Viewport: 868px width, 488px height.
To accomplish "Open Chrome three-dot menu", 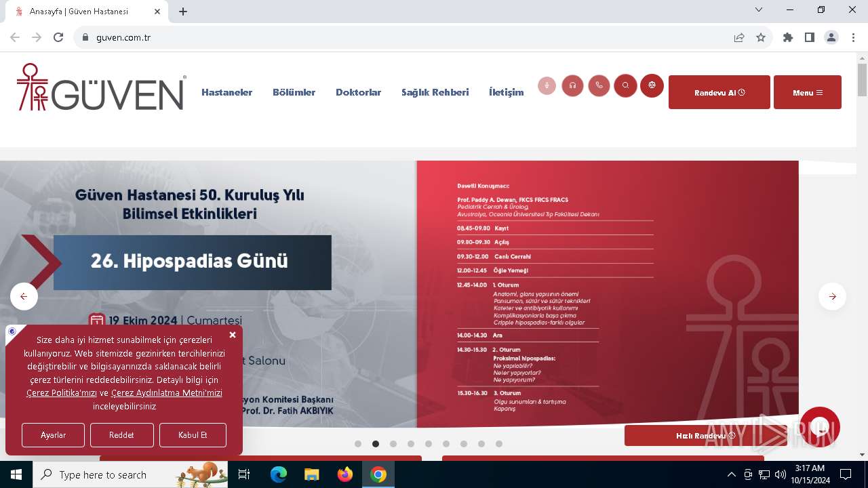I will (853, 37).
